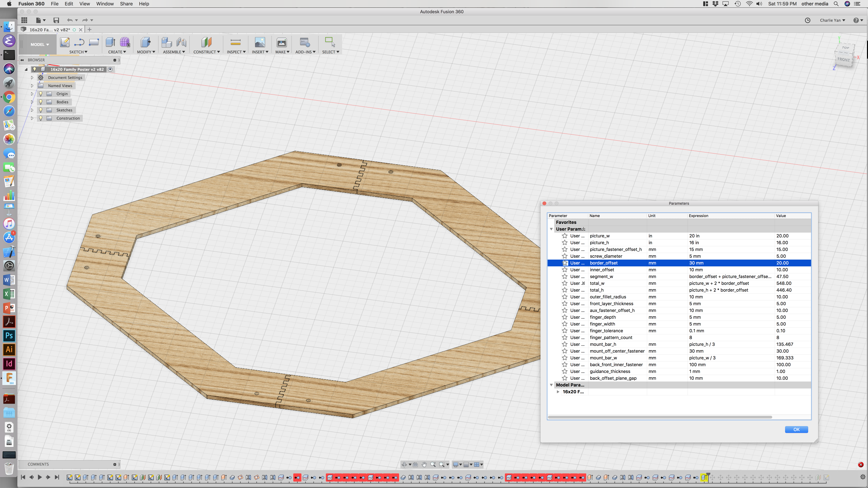
Task: Open the data panel grid icon
Action: (24, 20)
